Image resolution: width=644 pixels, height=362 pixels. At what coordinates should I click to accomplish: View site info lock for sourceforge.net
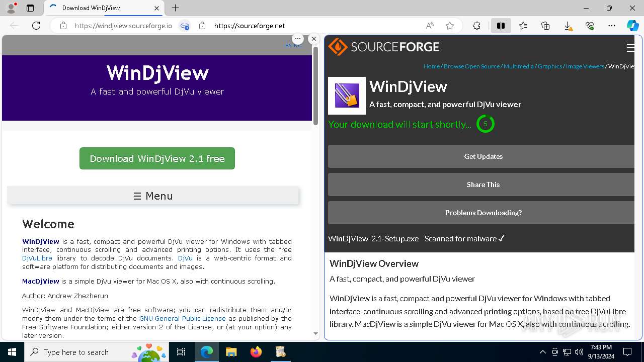[x=202, y=26]
